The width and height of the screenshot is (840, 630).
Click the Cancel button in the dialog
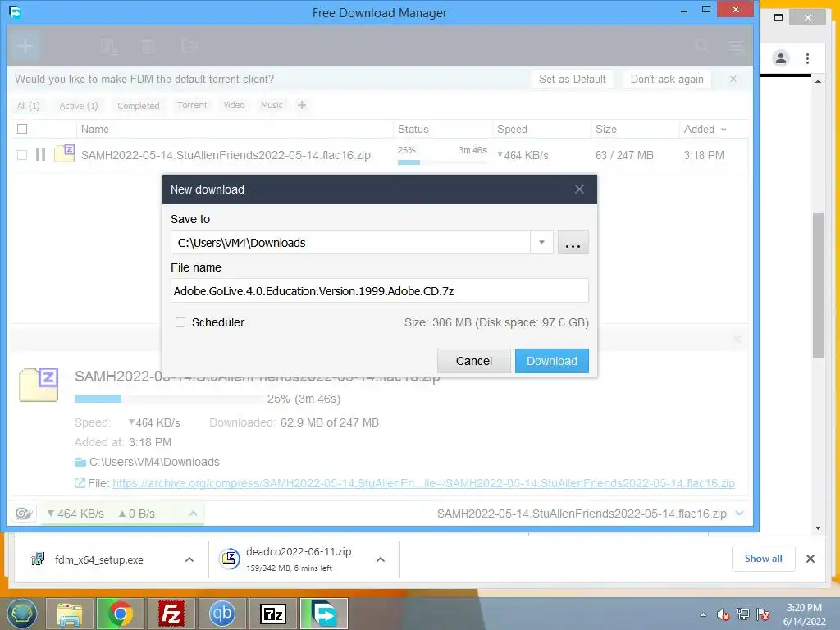tap(473, 361)
